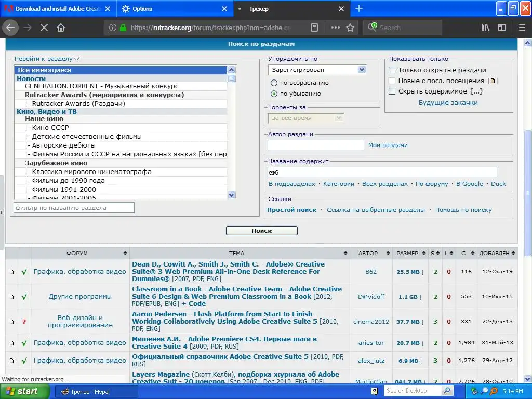This screenshot has width=532, height=399.
Task: Click the page icon in the Aaron Pedersen row
Action: tap(11, 322)
